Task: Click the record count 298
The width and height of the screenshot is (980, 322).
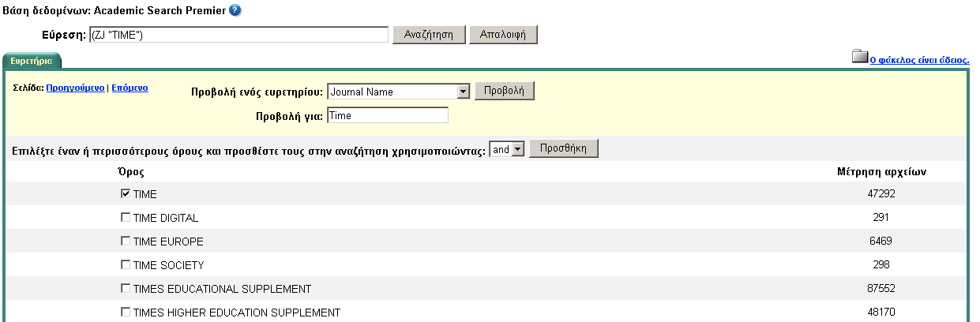Action: tap(881, 265)
